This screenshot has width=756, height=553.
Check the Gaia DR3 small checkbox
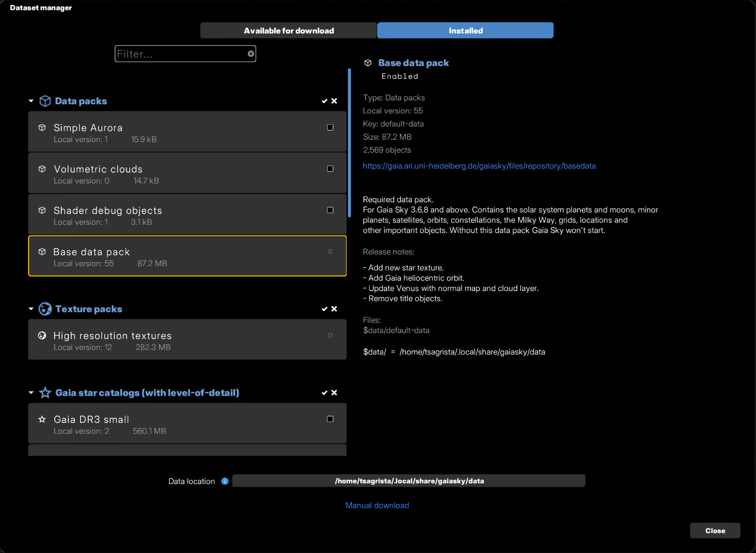point(330,419)
